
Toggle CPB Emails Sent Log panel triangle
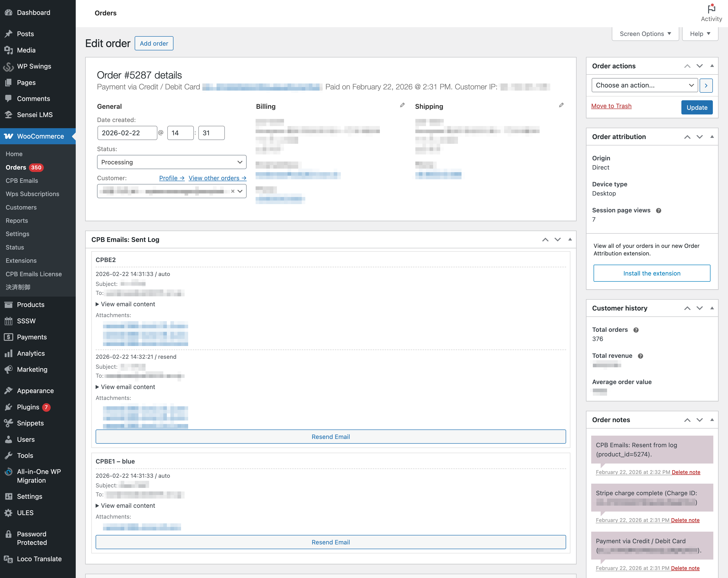click(x=570, y=240)
